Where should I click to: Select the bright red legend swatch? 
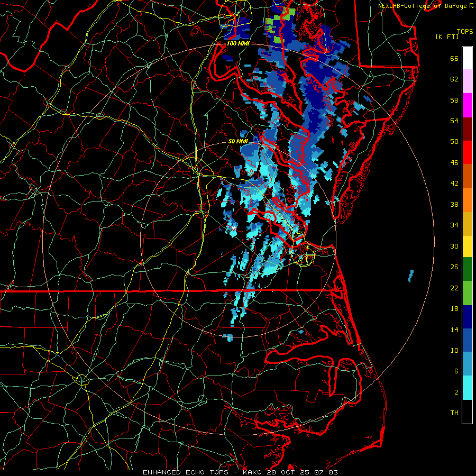tap(467, 152)
